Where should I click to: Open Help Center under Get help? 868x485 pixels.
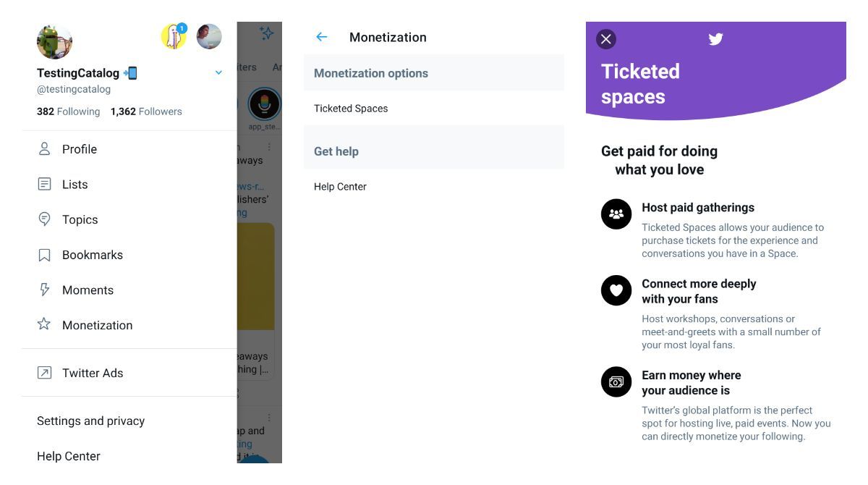click(x=340, y=186)
